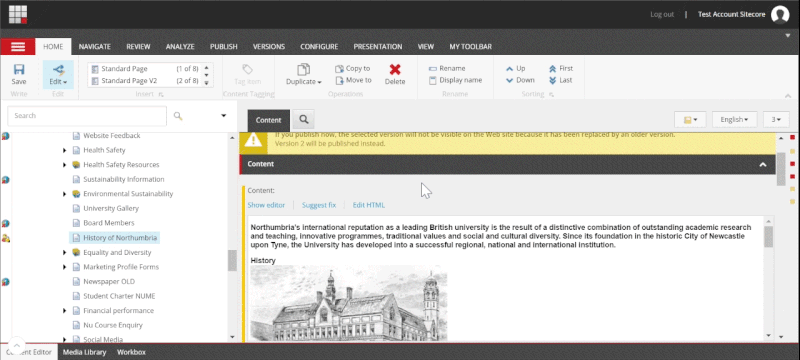The height and width of the screenshot is (360, 800).
Task: Click the Copy to command
Action: [353, 68]
